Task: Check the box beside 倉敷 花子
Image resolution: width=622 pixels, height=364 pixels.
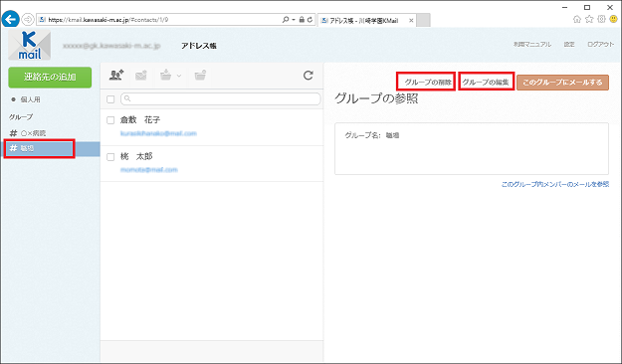Action: pos(110,120)
